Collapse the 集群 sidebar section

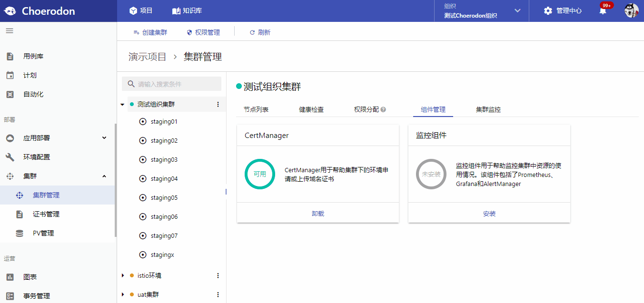[x=104, y=176]
